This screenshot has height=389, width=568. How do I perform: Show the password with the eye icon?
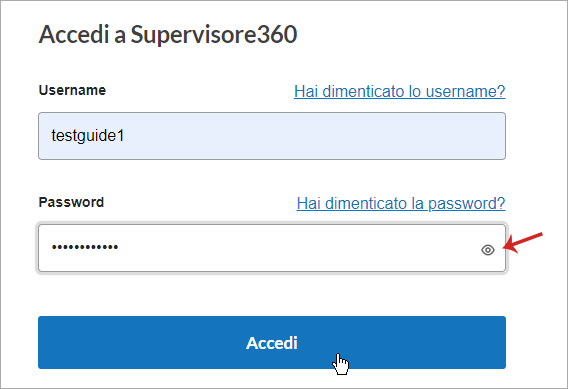(488, 250)
